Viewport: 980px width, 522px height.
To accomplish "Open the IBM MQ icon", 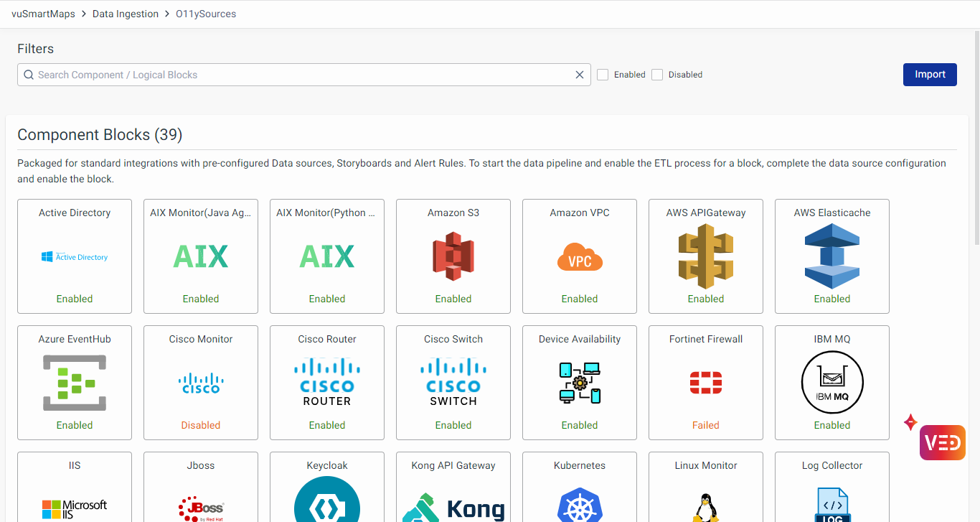I will coord(832,383).
